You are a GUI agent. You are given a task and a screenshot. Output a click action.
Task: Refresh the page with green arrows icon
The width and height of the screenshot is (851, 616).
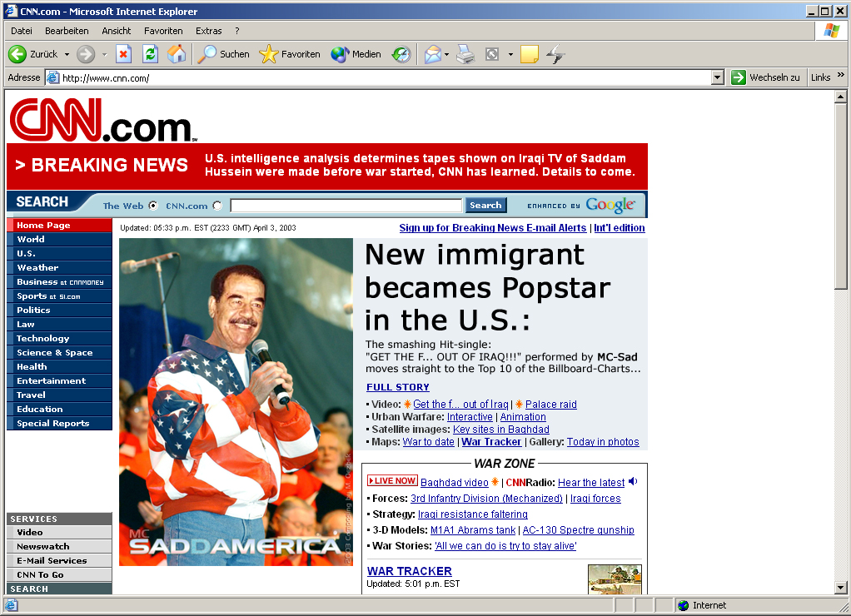click(151, 54)
